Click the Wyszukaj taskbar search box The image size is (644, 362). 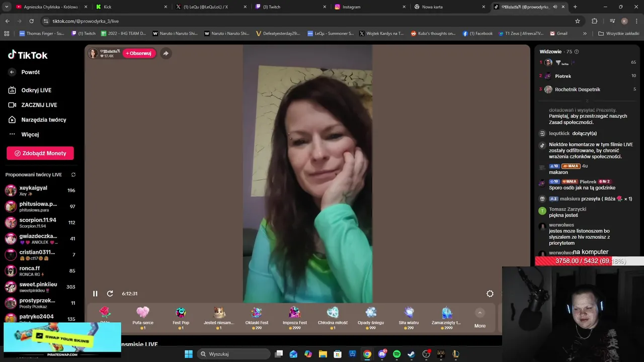(x=233, y=354)
